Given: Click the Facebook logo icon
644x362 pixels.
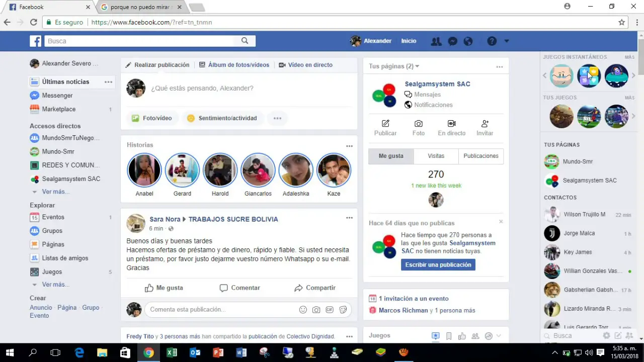Looking at the screenshot, I should [35, 41].
